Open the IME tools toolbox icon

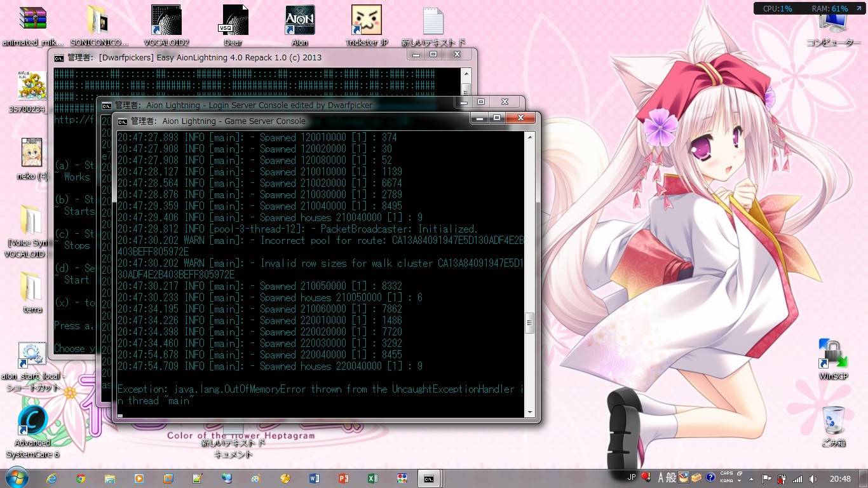coord(696,477)
